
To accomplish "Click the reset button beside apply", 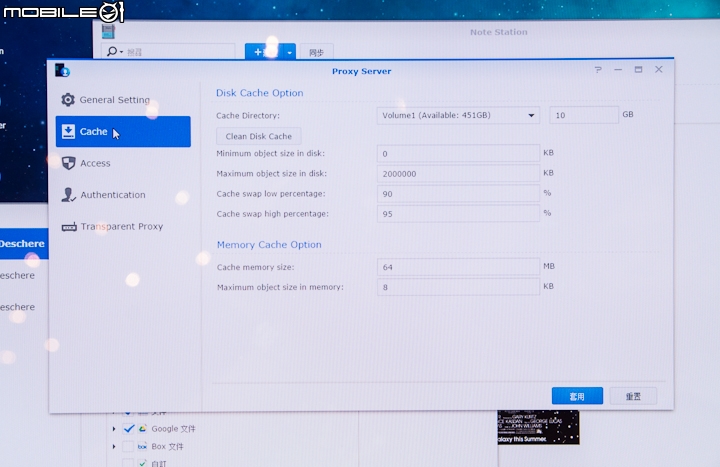I will (x=633, y=396).
